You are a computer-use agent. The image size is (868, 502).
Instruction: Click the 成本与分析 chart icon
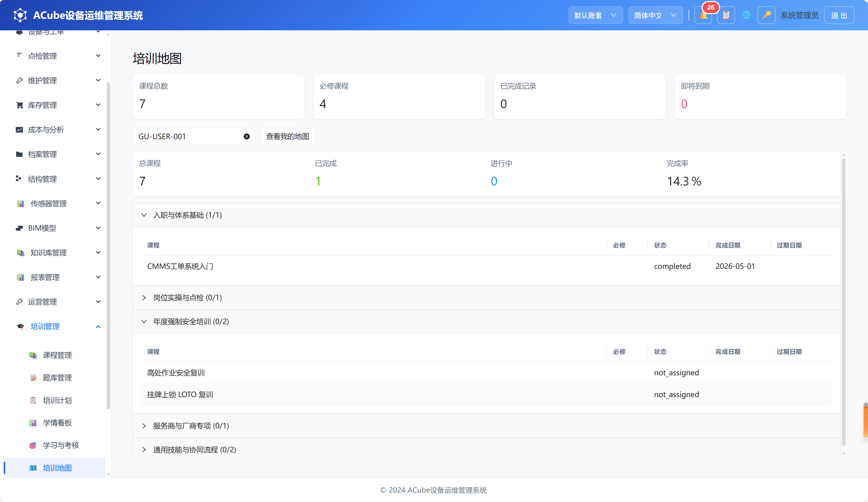(x=19, y=129)
